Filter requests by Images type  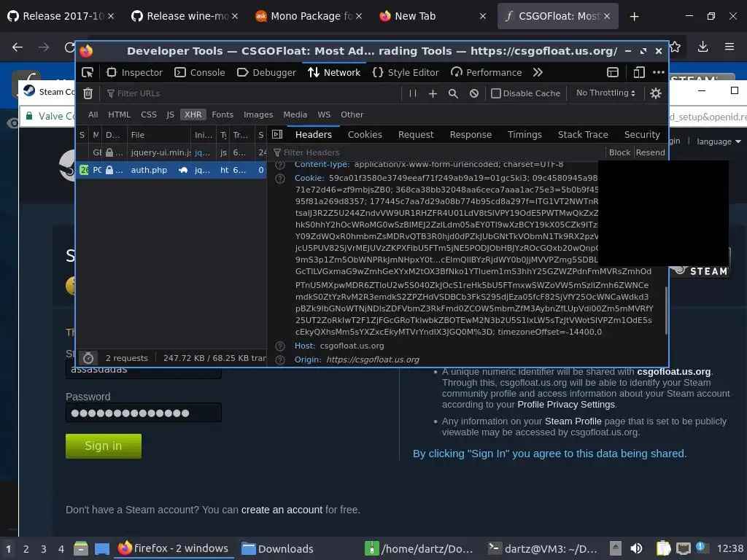point(258,114)
